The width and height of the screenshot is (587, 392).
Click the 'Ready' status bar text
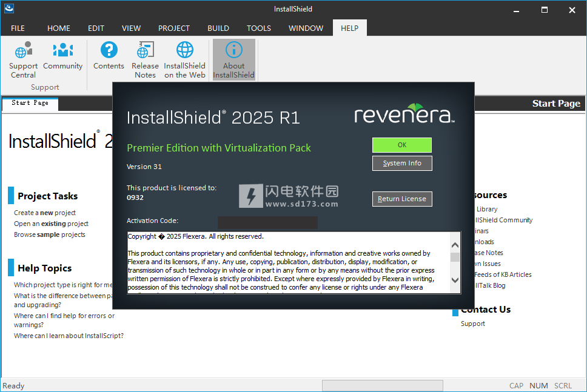click(x=13, y=386)
